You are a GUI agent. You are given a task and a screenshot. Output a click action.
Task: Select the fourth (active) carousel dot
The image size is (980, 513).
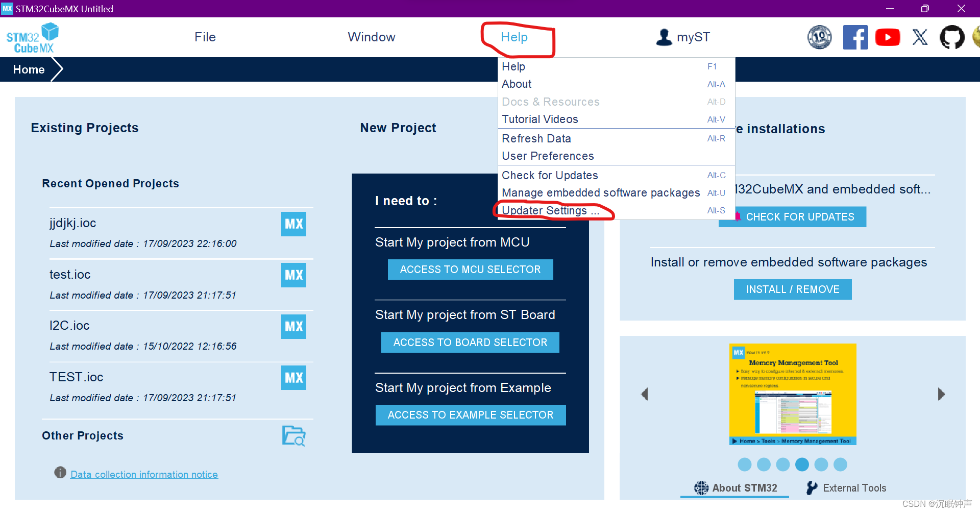point(802,465)
